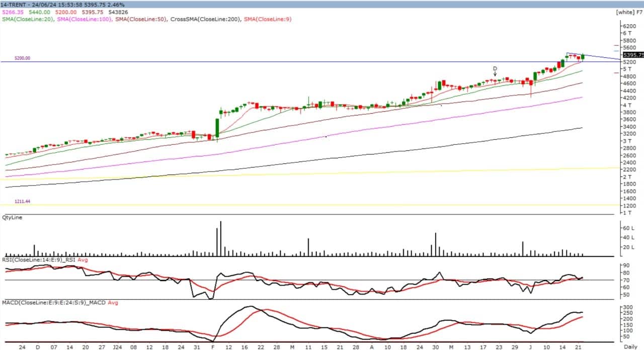644x350 pixels.
Task: Click the SMA(CloseLine:50) indicator label
Action: (x=137, y=19)
